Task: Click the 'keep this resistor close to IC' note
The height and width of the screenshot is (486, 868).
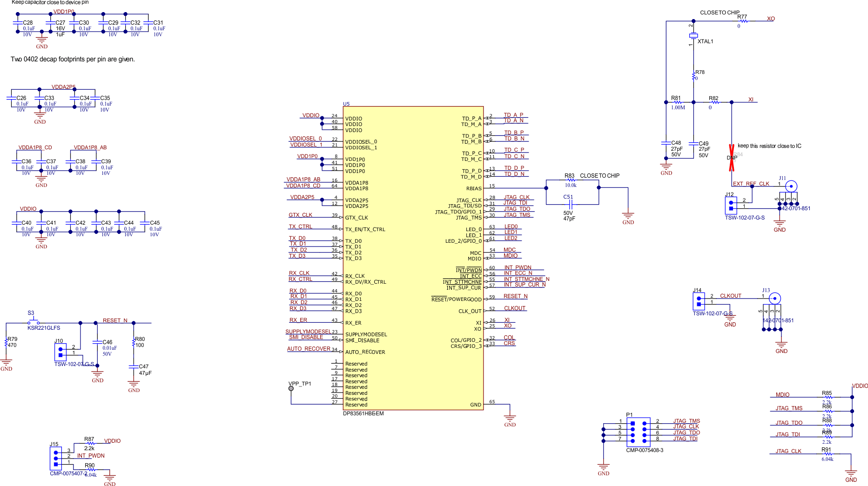Action: pos(769,146)
